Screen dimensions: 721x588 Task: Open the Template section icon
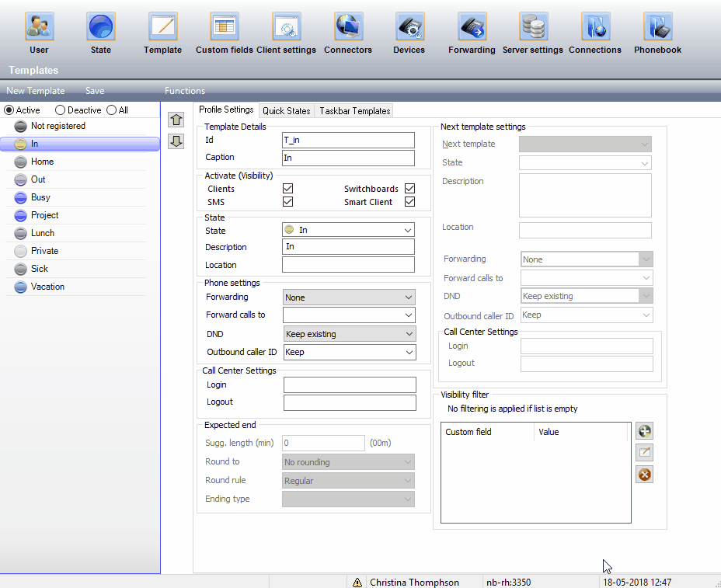(163, 26)
